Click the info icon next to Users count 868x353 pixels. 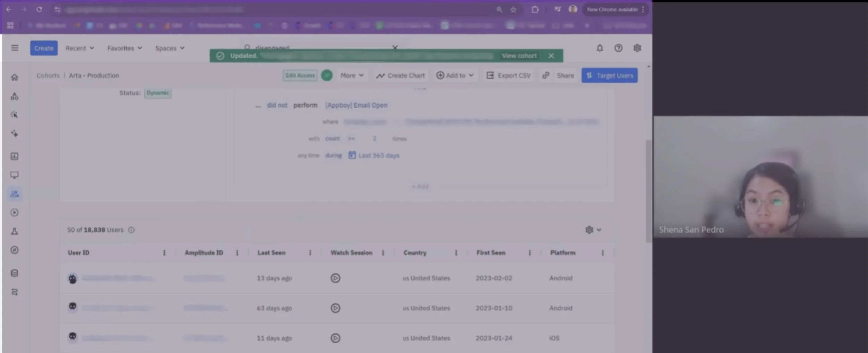131,230
